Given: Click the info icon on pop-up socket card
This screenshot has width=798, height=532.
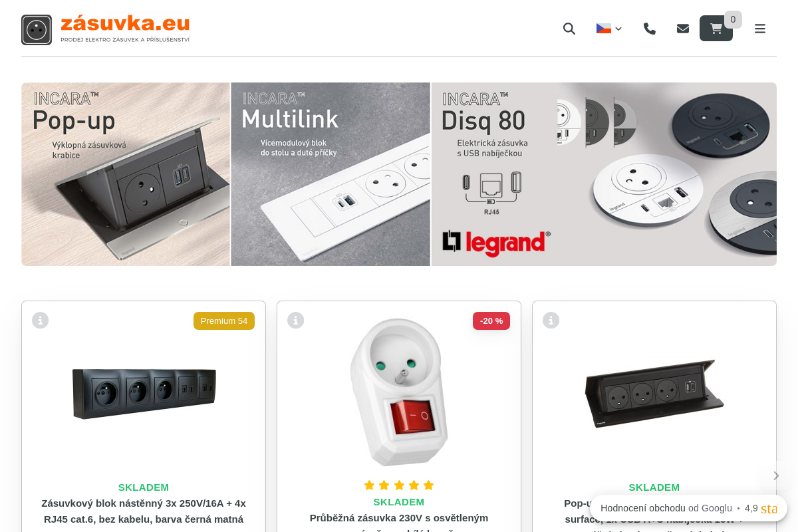Looking at the screenshot, I should tap(551, 321).
